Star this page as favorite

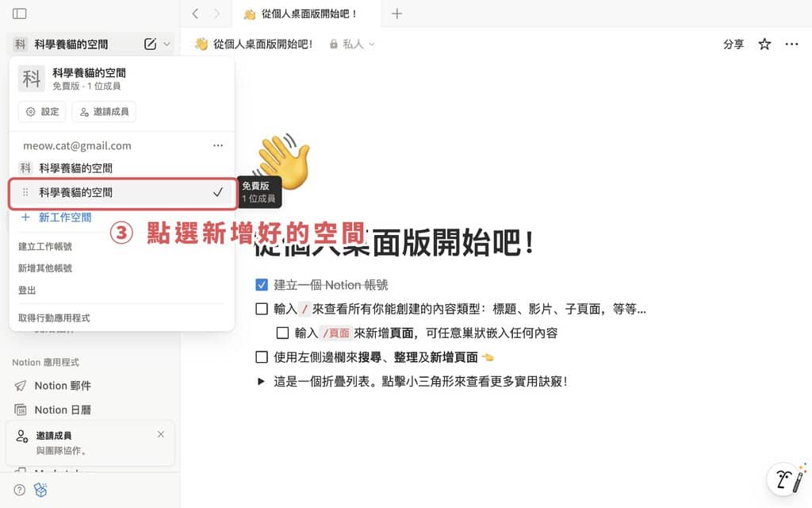(764, 44)
